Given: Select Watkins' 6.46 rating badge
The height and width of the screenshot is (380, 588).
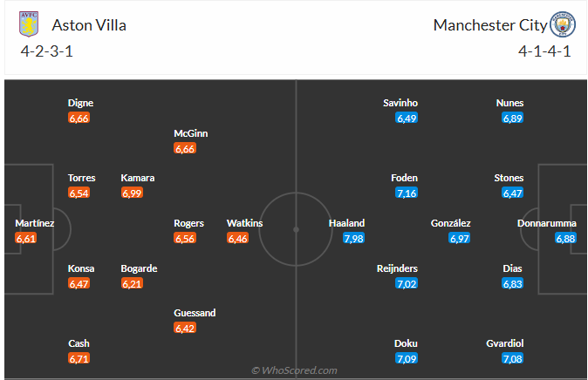Looking at the screenshot, I should [237, 238].
